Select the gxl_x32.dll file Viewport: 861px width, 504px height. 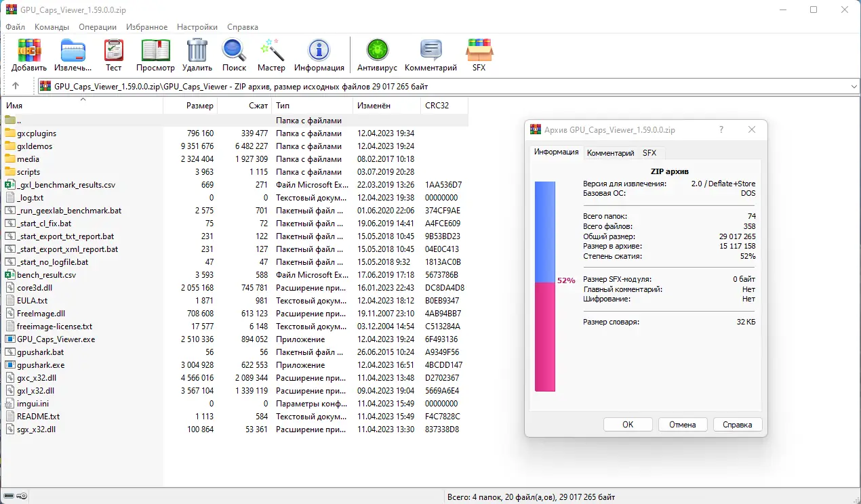point(29,391)
